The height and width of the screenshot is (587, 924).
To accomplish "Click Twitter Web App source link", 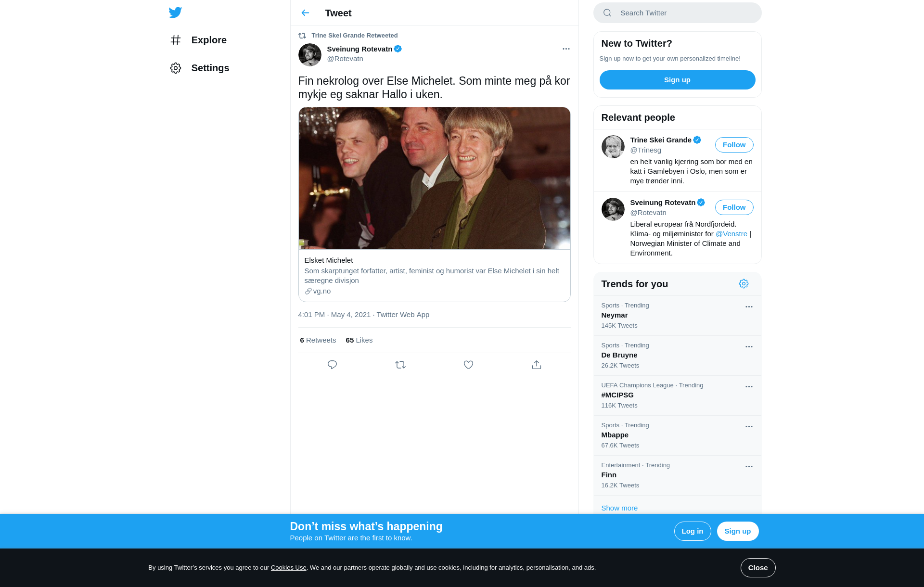I will click(x=403, y=315).
